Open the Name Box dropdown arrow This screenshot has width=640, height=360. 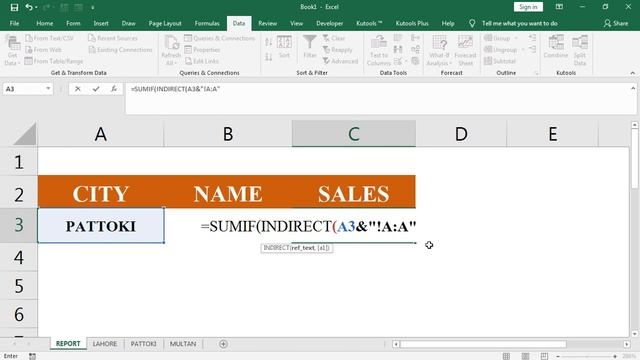pyautogui.click(x=48, y=89)
